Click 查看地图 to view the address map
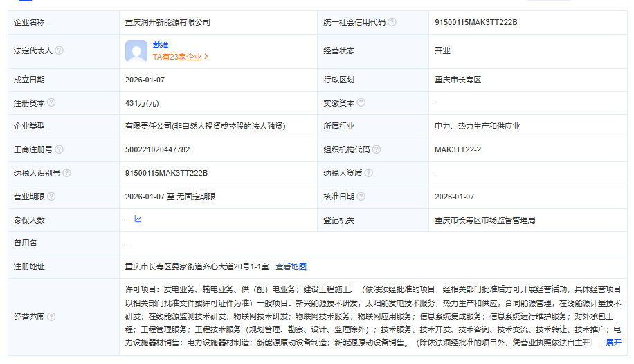 (291, 266)
